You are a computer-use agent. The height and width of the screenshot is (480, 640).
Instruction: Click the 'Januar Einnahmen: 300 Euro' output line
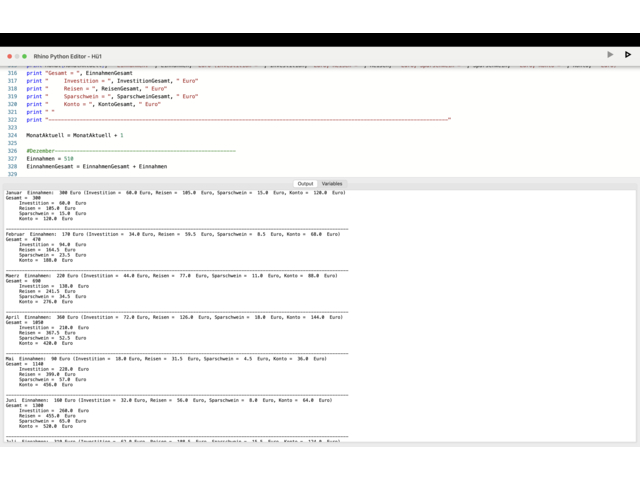pos(176,193)
